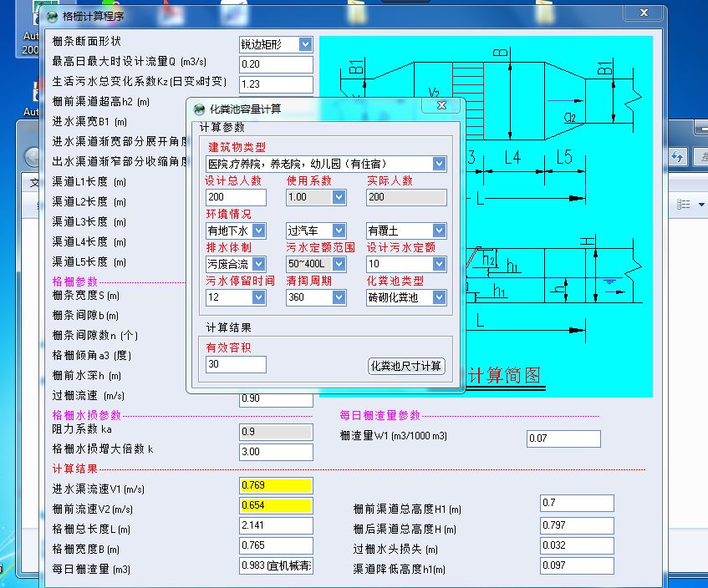Click the 有效容积 result field
708x588 pixels.
[x=236, y=364]
